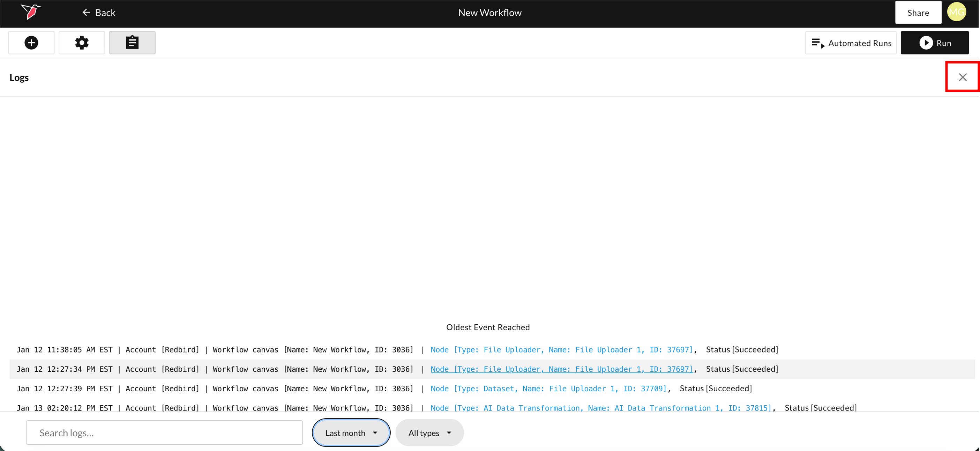Open File Uploader node link from 12:27:34 PM

point(562,369)
